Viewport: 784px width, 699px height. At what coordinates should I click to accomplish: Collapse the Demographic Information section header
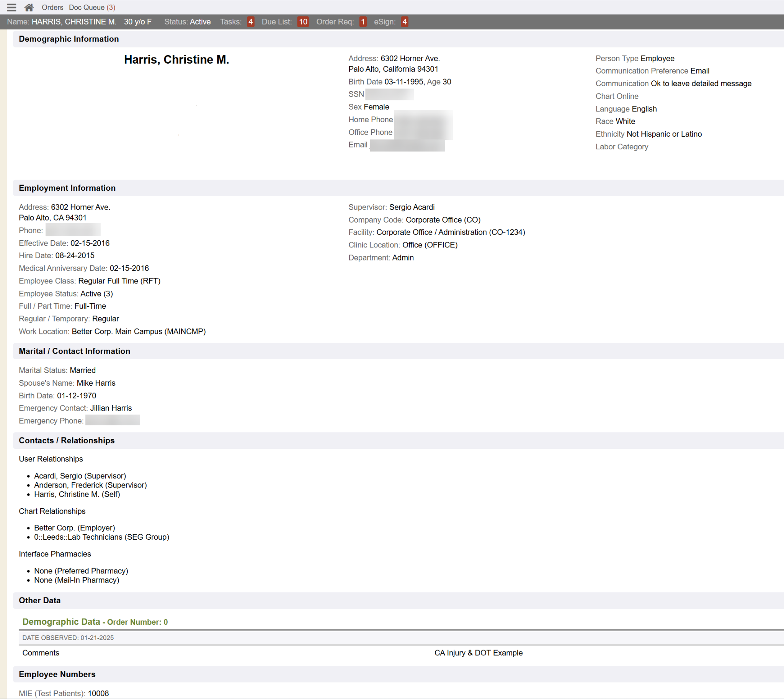coord(69,39)
